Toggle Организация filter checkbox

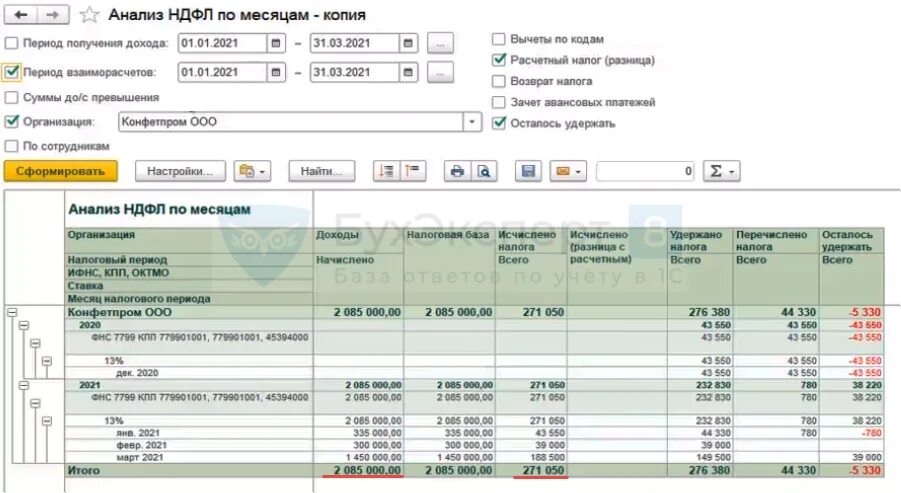tap(11, 122)
